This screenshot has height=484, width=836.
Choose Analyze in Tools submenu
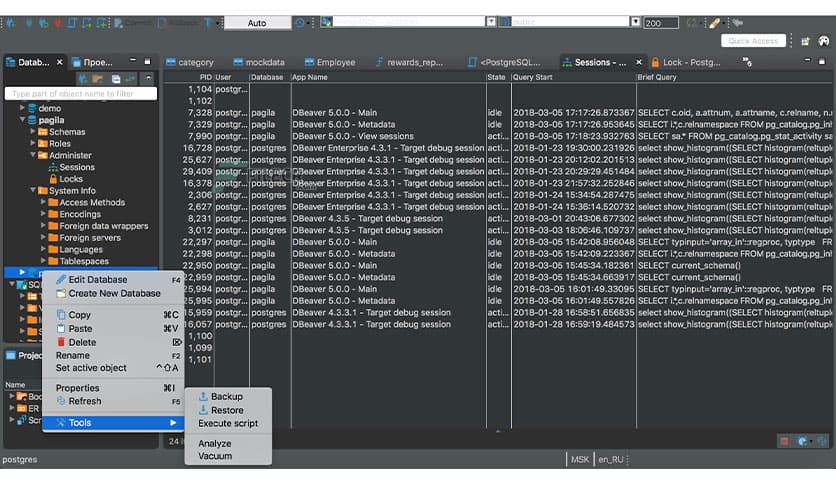click(x=228, y=443)
